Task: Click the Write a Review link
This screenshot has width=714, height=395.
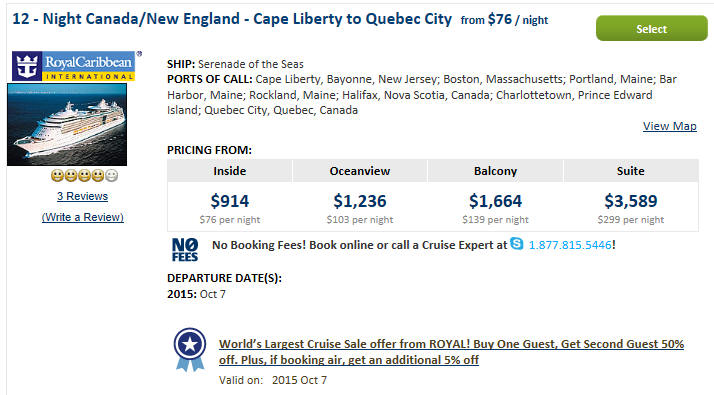Action: 82,217
